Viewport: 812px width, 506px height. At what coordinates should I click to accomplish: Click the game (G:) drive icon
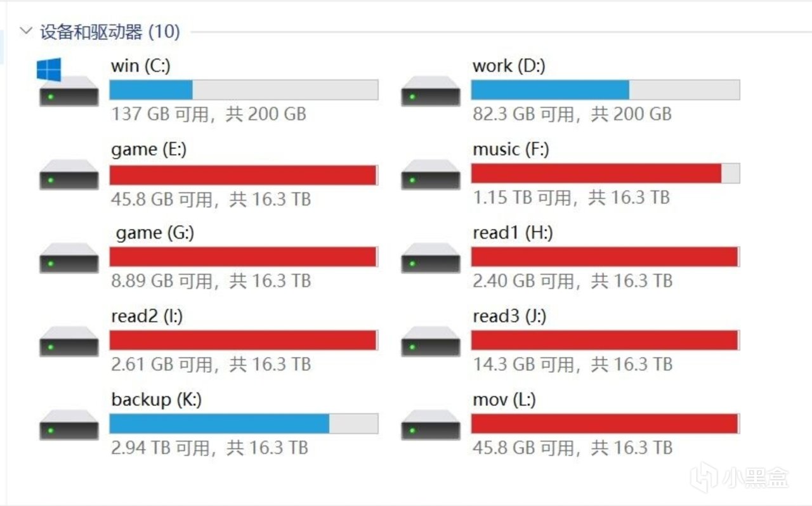[69, 258]
